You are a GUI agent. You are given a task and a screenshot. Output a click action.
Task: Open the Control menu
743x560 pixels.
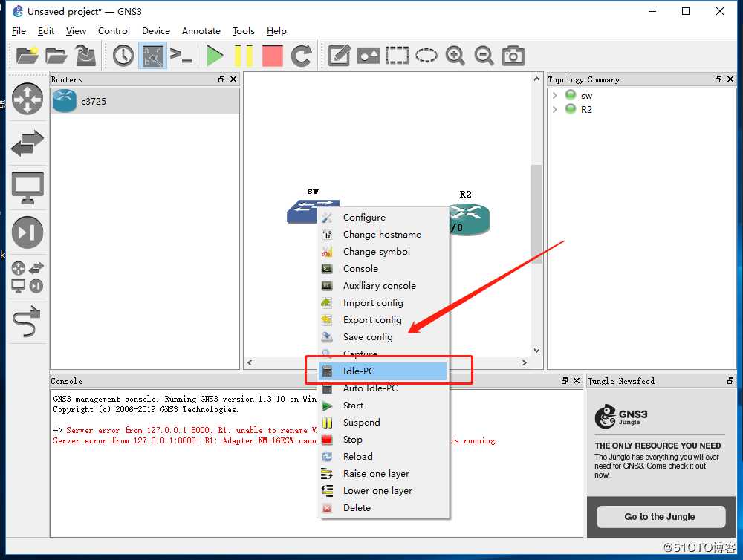(x=114, y=30)
